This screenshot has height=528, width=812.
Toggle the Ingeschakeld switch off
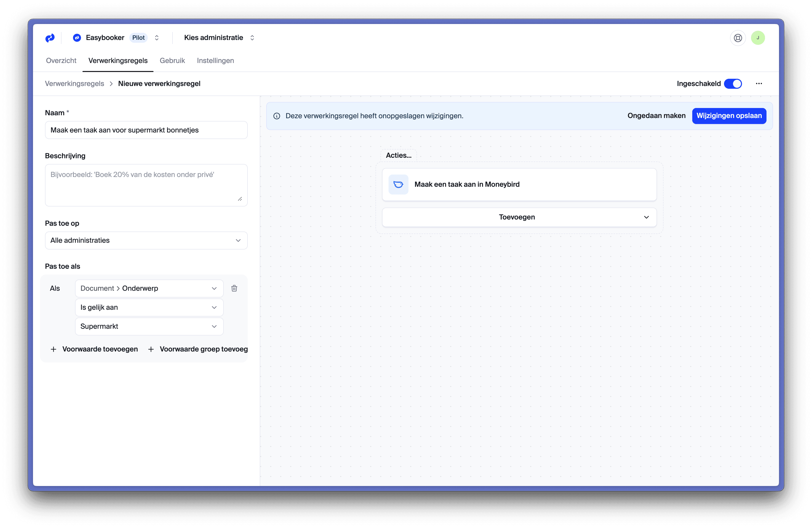(733, 83)
